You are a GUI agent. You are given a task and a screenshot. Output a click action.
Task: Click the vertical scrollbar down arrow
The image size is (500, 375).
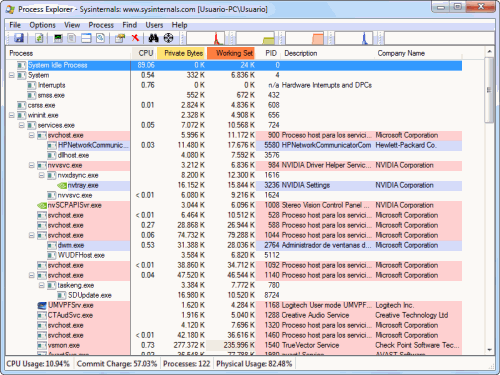tap(489, 350)
